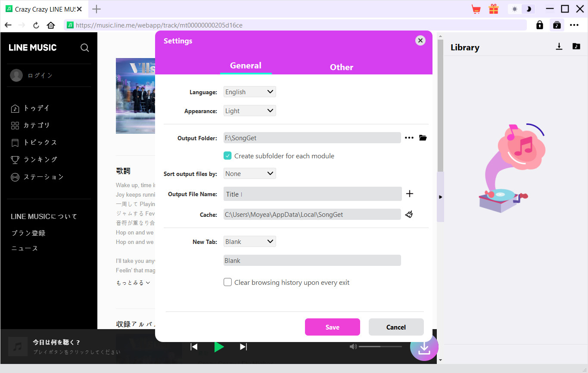Open the ニュース link
This screenshot has width=588, height=373.
[x=25, y=248]
